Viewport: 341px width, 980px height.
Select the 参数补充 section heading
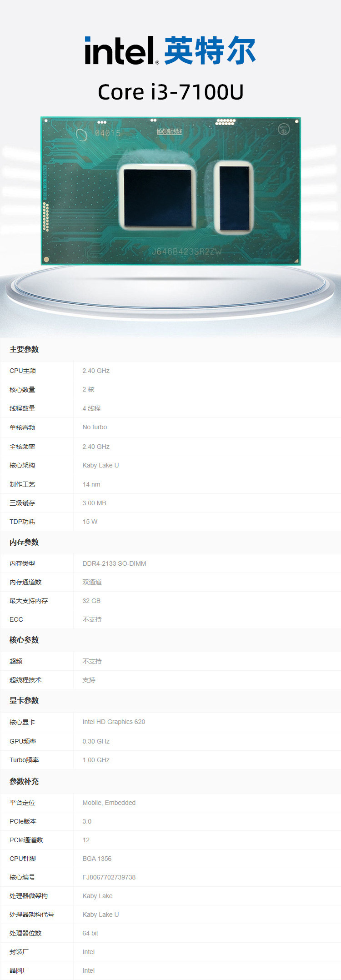(24, 781)
